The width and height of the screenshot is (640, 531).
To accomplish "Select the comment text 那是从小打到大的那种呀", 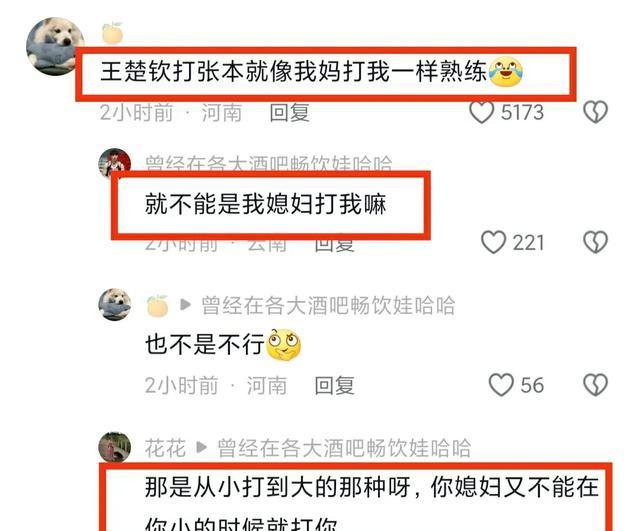I will [x=278, y=487].
